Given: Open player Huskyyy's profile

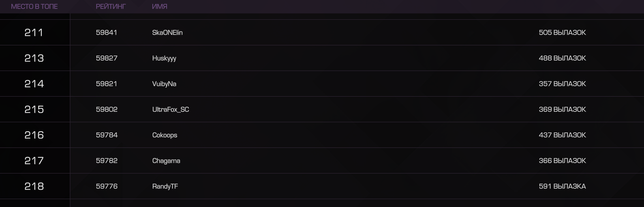Looking at the screenshot, I should 164,58.
